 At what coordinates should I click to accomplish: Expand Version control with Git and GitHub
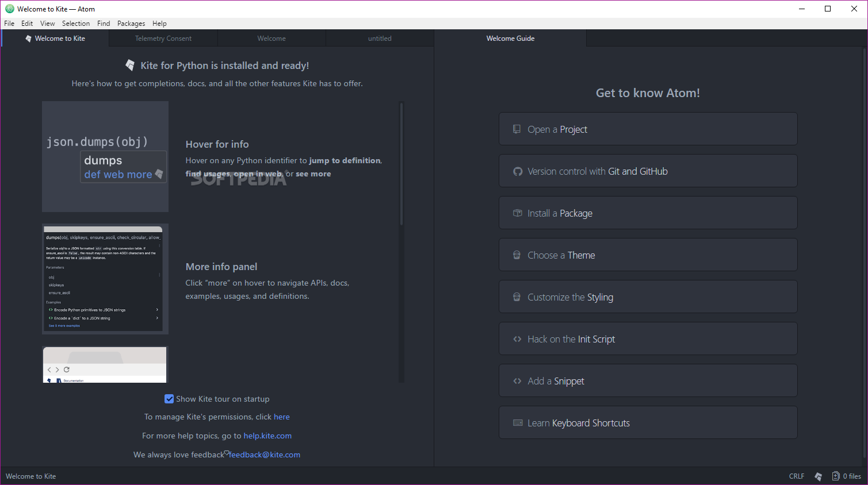pos(648,171)
